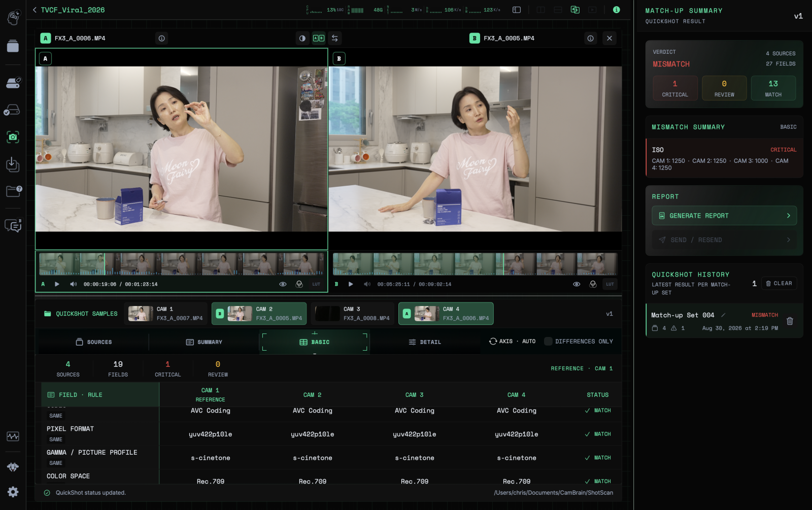The width and height of the screenshot is (812, 510).
Task: Select CAM 3 sample FX3_A_0008.MP4
Action: click(x=353, y=314)
